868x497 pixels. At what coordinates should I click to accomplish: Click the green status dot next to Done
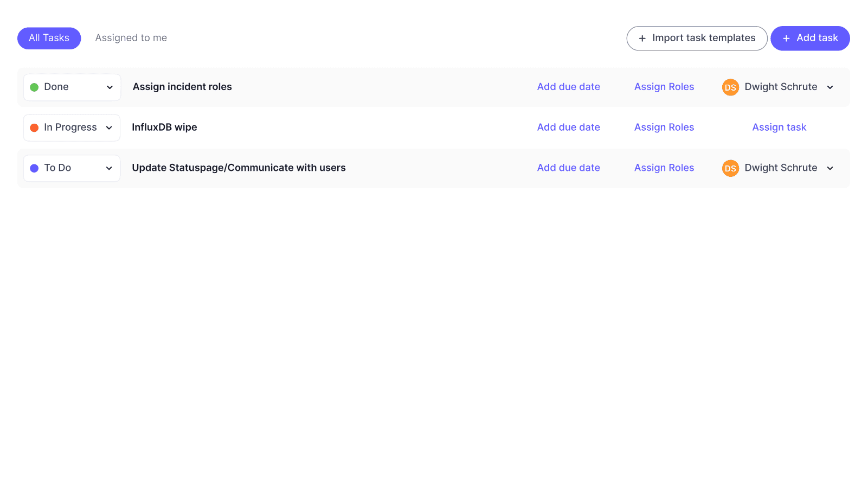pos(34,87)
